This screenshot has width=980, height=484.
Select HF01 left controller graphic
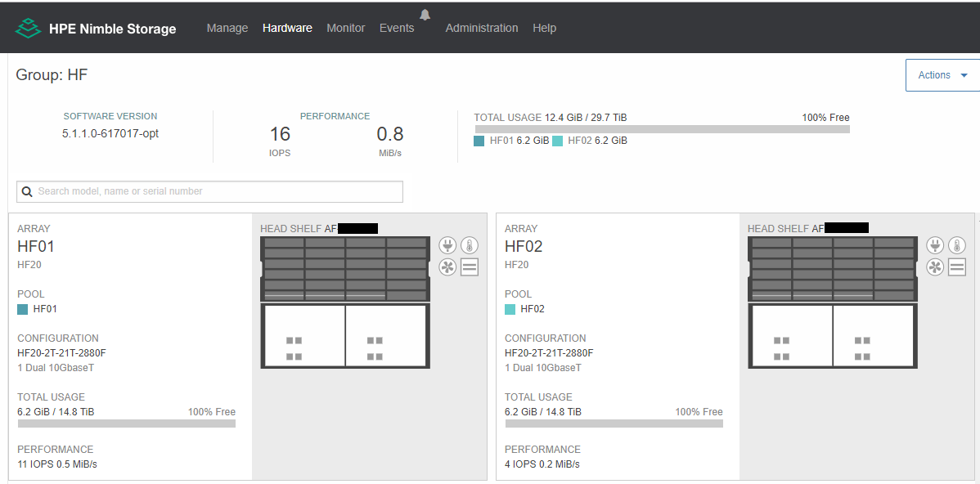tap(304, 335)
